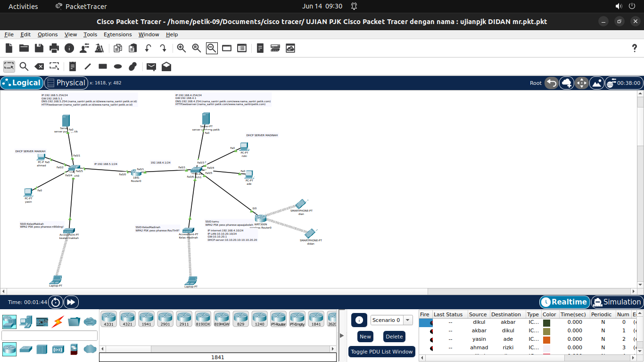This screenshot has width=644, height=362.
Task: Click akbar-to-dikul PDU color swatch
Action: coord(546,331)
